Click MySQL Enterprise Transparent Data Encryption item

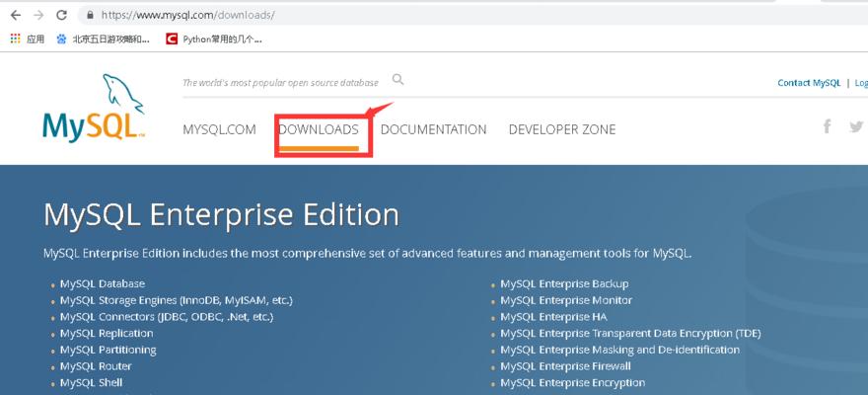click(630, 334)
